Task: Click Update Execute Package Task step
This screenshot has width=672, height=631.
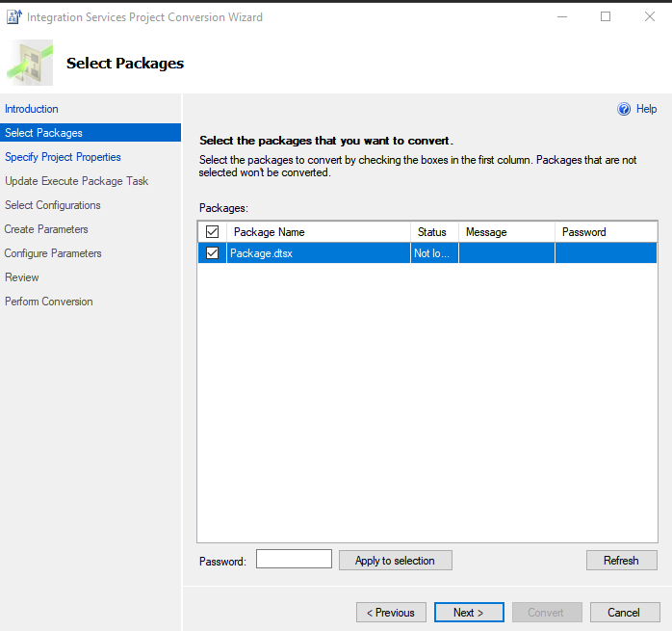Action: click(x=76, y=181)
